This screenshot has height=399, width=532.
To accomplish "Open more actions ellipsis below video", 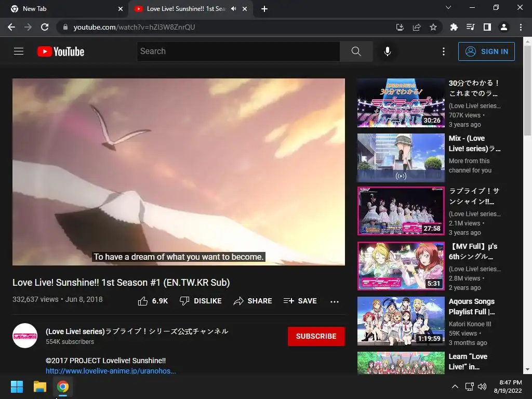I will (x=335, y=301).
